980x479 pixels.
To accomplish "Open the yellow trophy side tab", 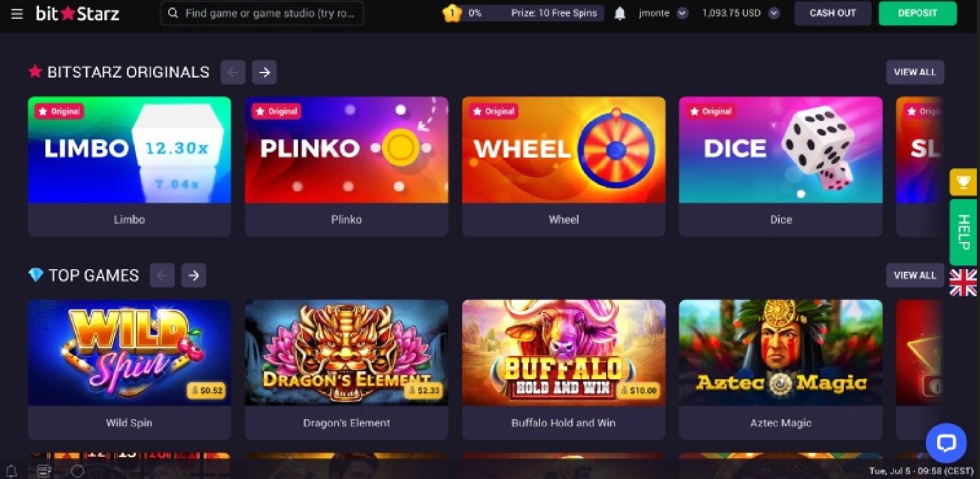I will 963,183.
